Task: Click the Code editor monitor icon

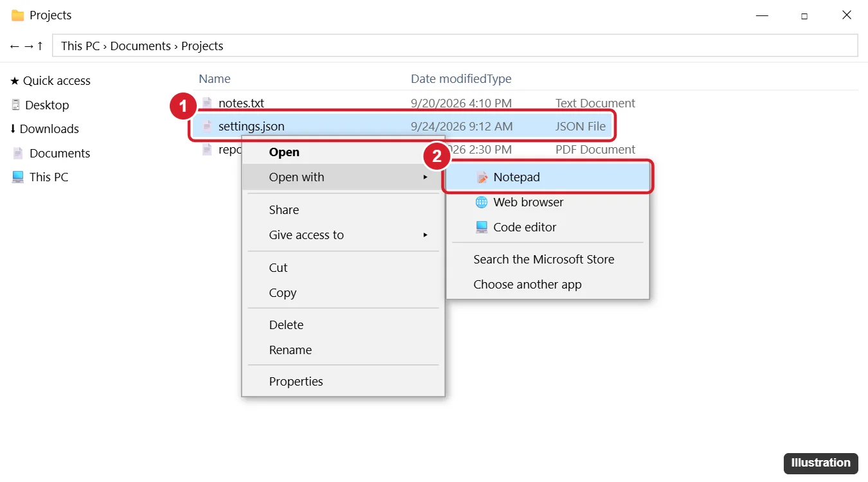Action: pyautogui.click(x=482, y=227)
